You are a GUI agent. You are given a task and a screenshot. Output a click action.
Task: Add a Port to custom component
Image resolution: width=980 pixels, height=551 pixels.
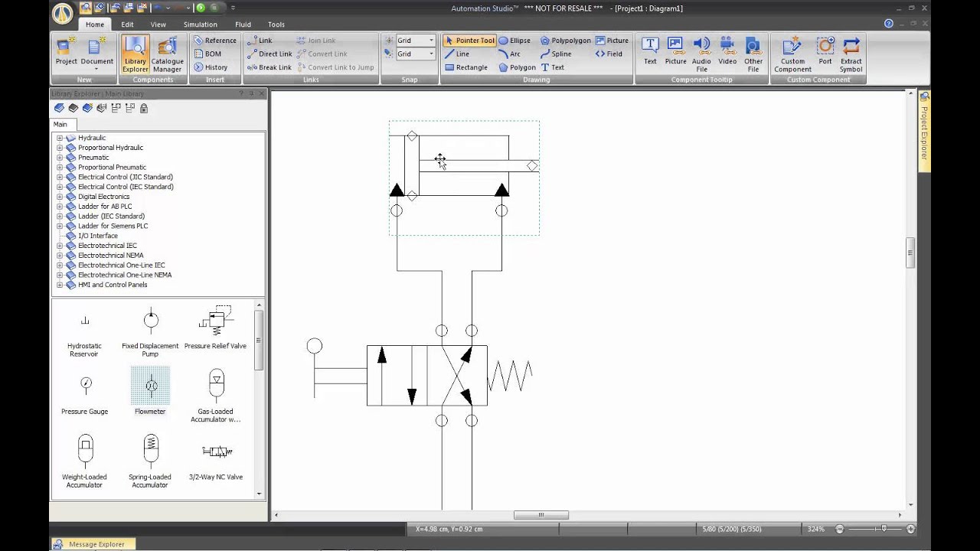click(x=825, y=52)
